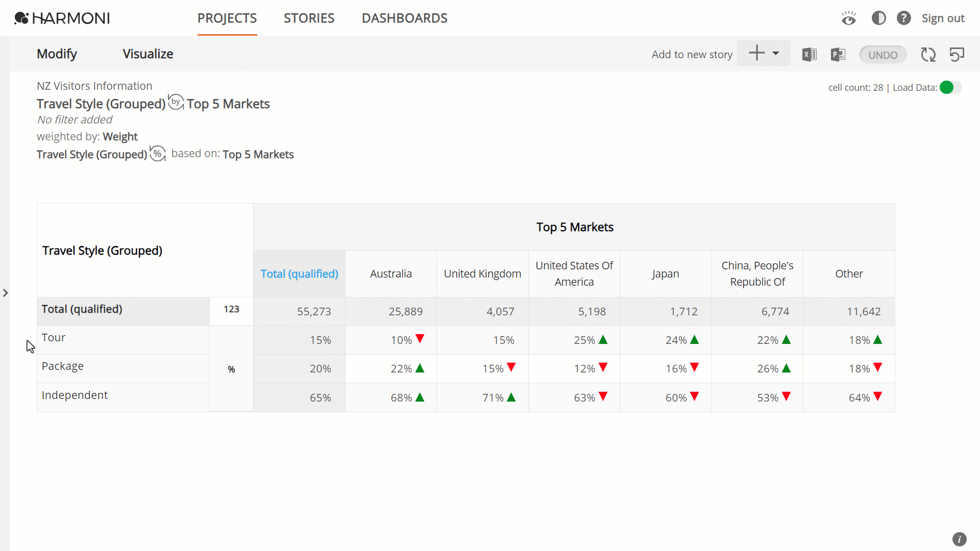The image size is (980, 551).
Task: Click the plus add to story button
Action: coord(757,53)
